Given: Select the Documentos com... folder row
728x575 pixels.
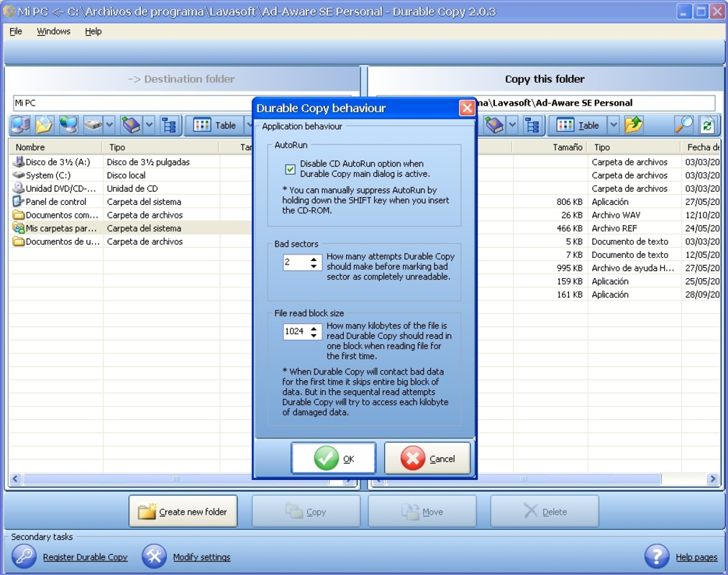Looking at the screenshot, I should point(130,215).
